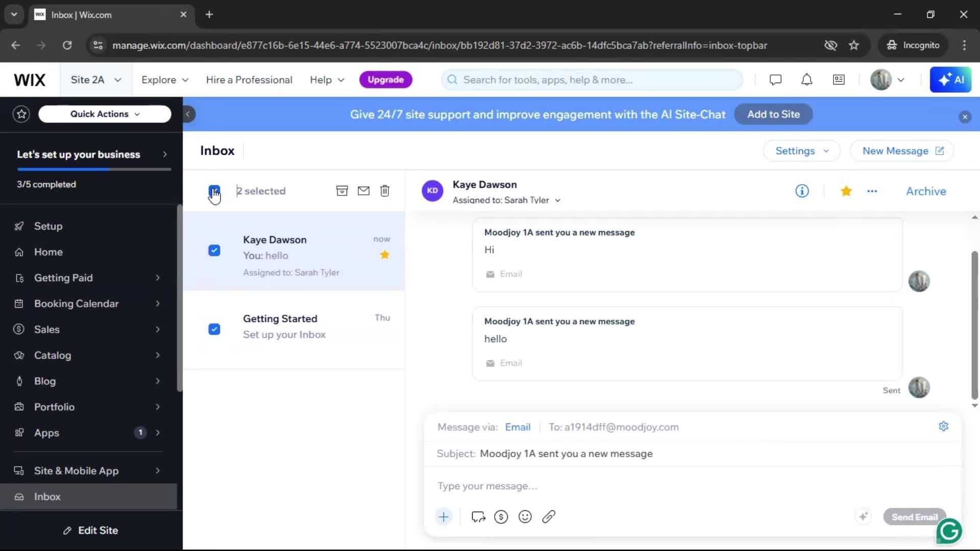The height and width of the screenshot is (551, 980).
Task: Open chat icon in Wix top bar
Action: (x=775, y=80)
